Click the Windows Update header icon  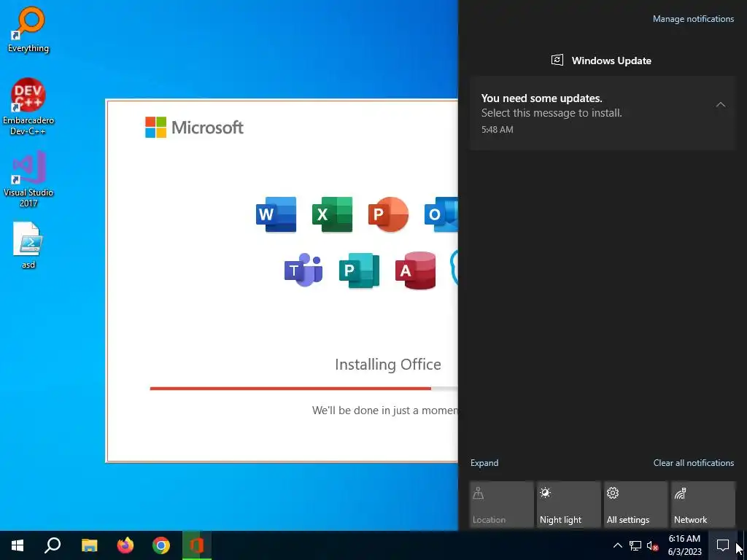(x=557, y=61)
